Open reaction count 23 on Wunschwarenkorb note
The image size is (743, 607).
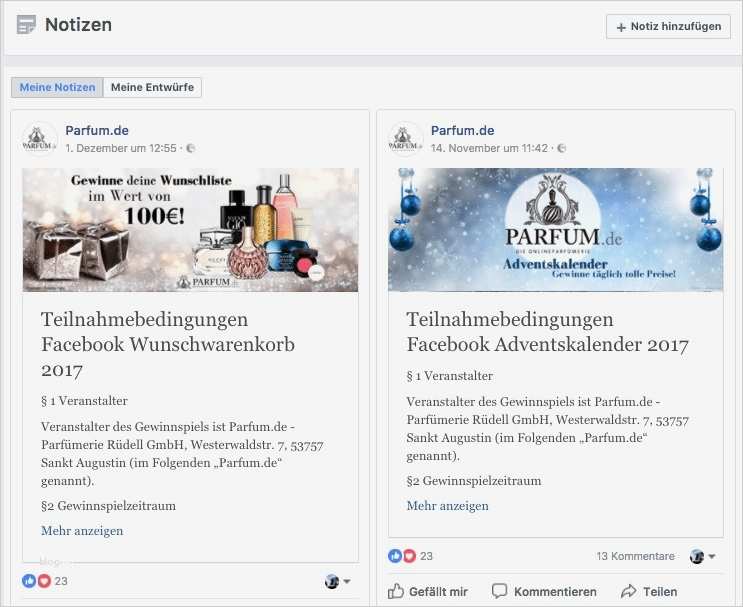point(61,581)
